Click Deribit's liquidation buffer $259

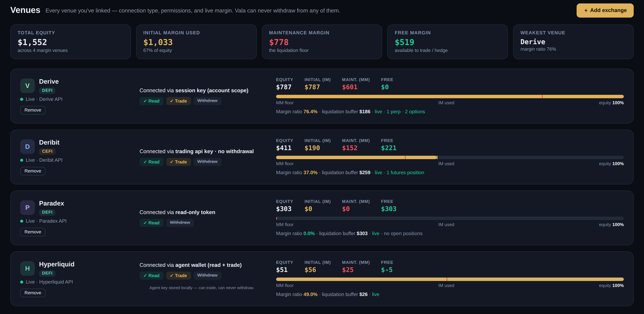pos(365,173)
